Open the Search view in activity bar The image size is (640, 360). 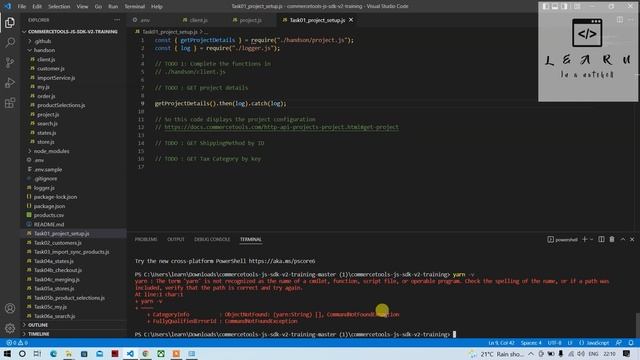pyautogui.click(x=10, y=42)
